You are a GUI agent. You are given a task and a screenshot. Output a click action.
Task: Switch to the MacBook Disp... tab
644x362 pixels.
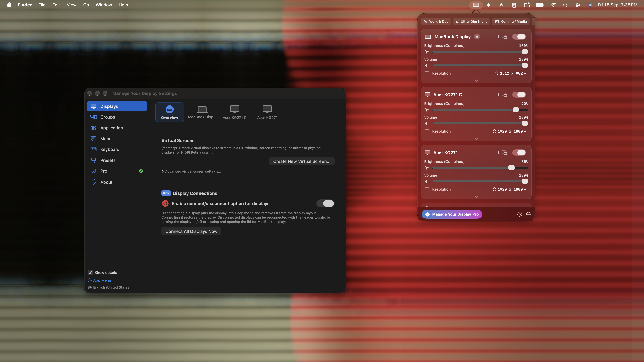pos(202,112)
